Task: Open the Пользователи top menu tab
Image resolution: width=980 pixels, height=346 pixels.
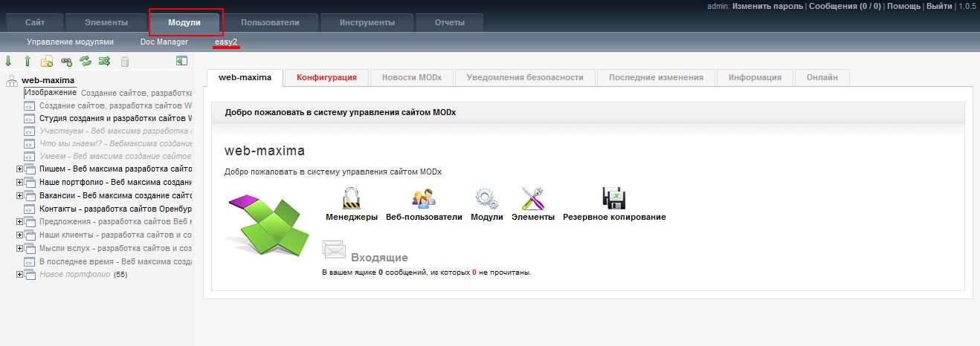Action: tap(271, 22)
